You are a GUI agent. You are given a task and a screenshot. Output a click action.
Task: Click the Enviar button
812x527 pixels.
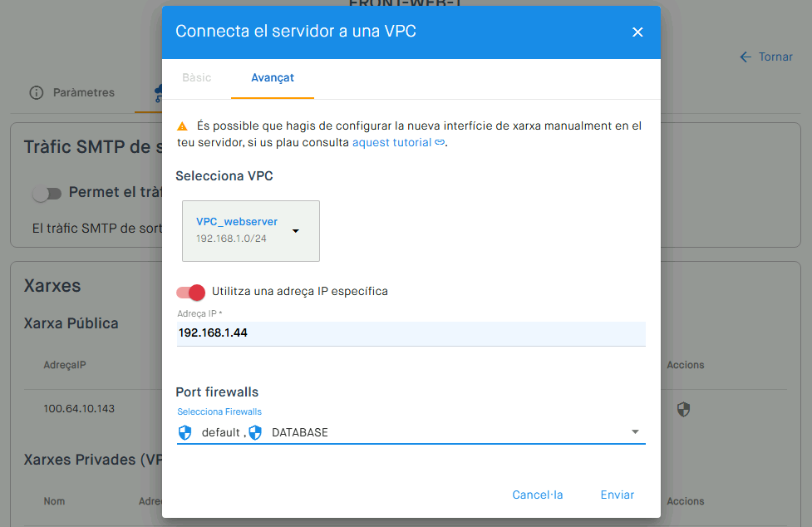[x=618, y=495]
